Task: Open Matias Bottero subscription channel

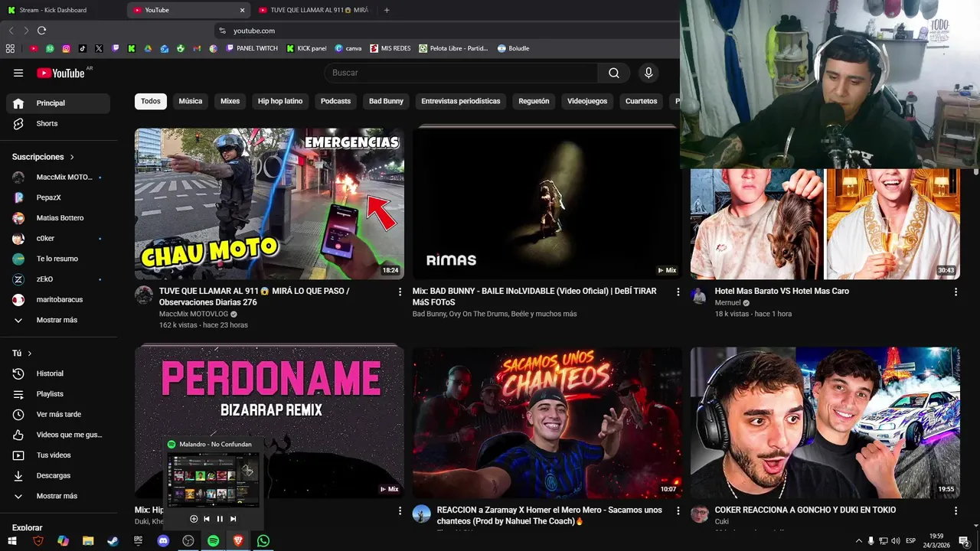Action: pos(58,218)
